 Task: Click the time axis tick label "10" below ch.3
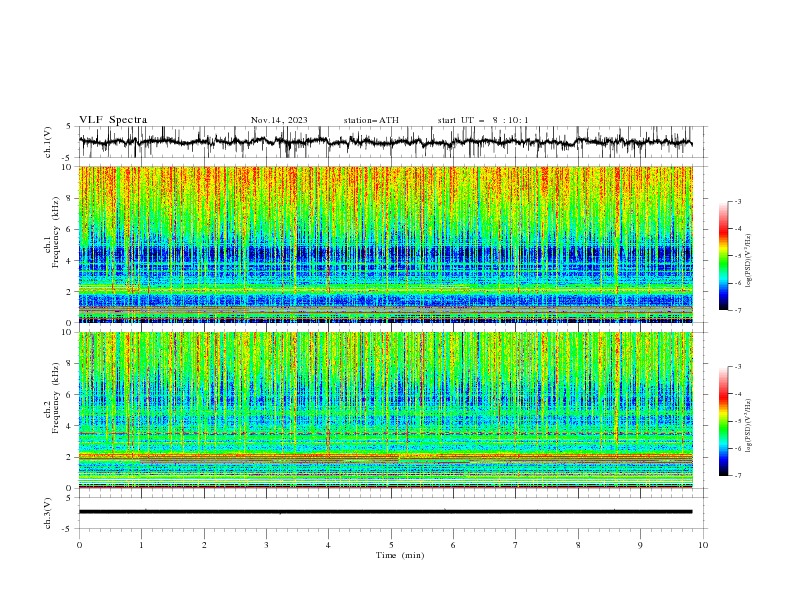coord(703,545)
